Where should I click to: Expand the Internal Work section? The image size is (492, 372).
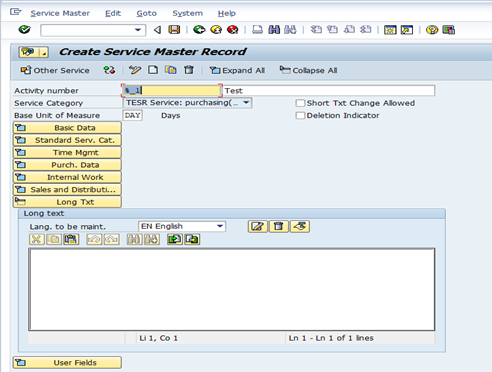67,177
